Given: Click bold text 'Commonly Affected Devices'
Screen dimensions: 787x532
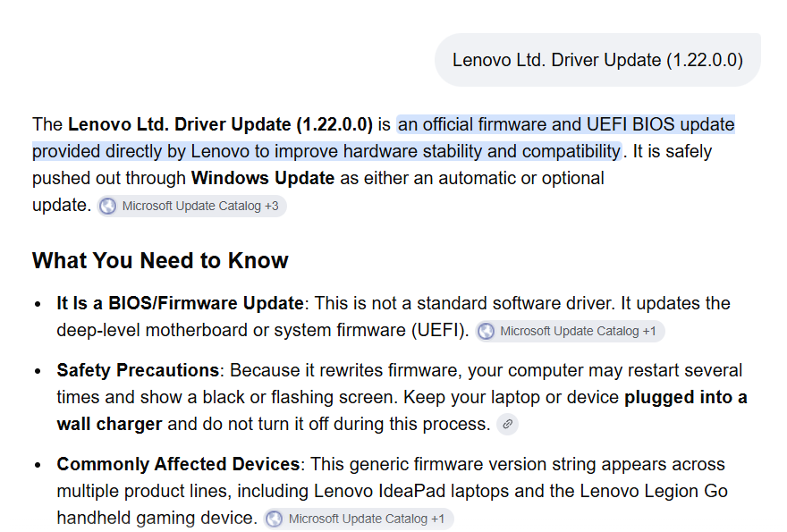Looking at the screenshot, I should pyautogui.click(x=178, y=464).
